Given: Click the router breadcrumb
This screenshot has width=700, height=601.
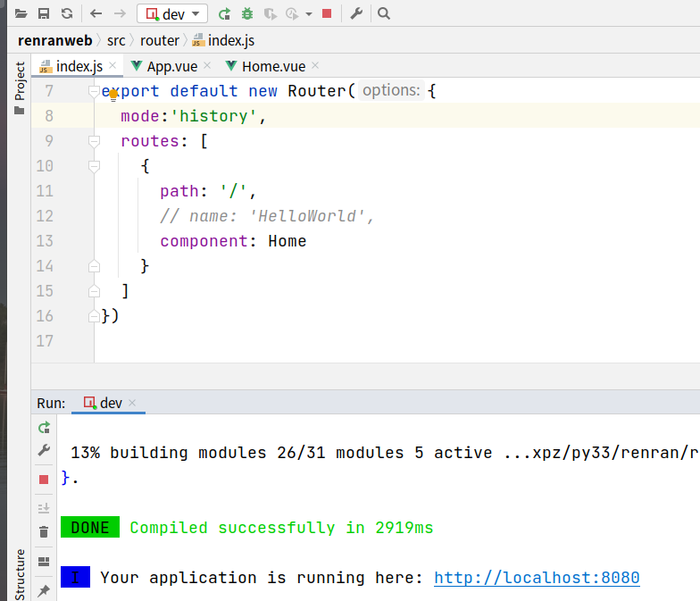Looking at the screenshot, I should point(159,41).
